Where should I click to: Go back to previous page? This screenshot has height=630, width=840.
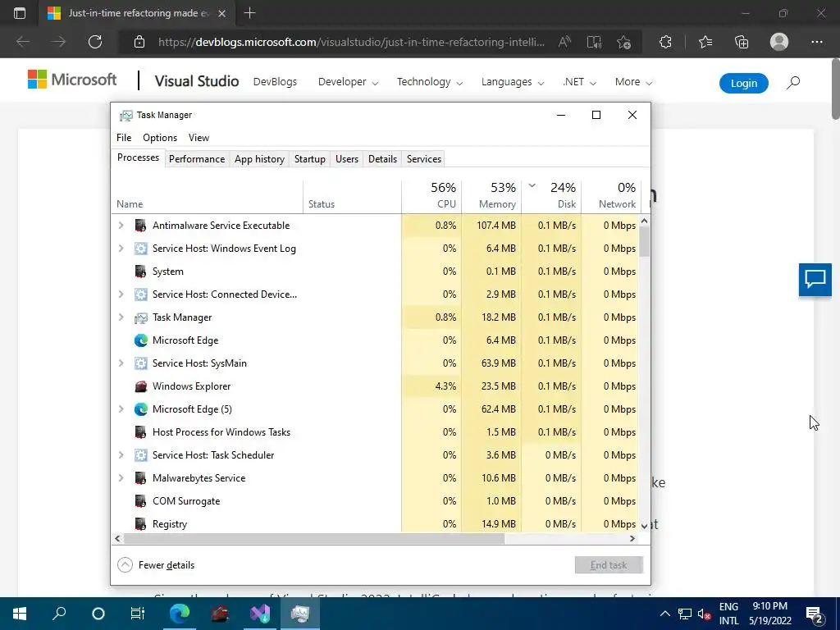coord(23,42)
